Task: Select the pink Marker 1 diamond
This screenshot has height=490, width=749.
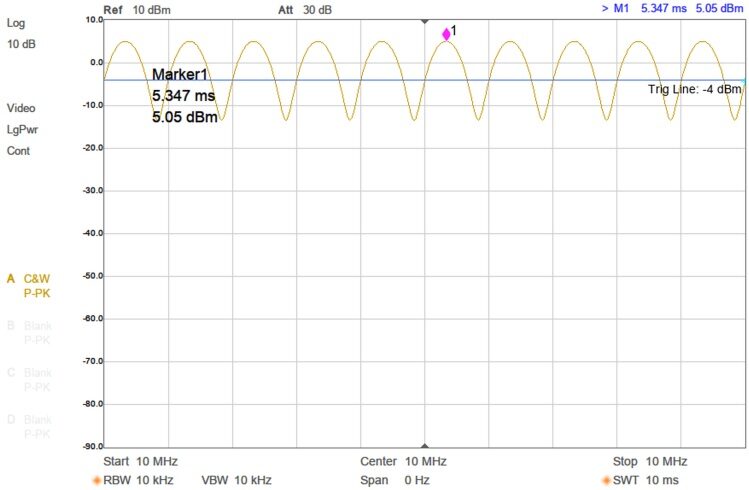Action: (446, 34)
